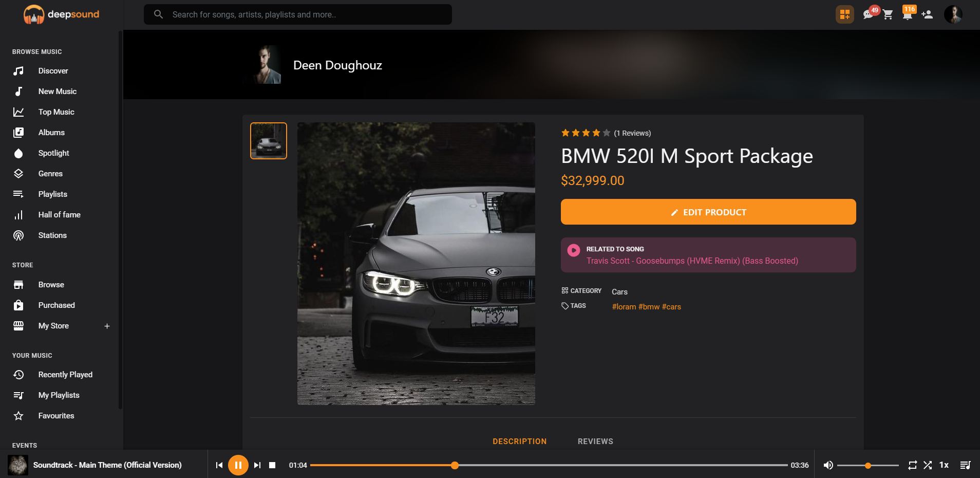This screenshot has width=980, height=478.
Task: Adjust the volume slider
Action: pos(868,465)
